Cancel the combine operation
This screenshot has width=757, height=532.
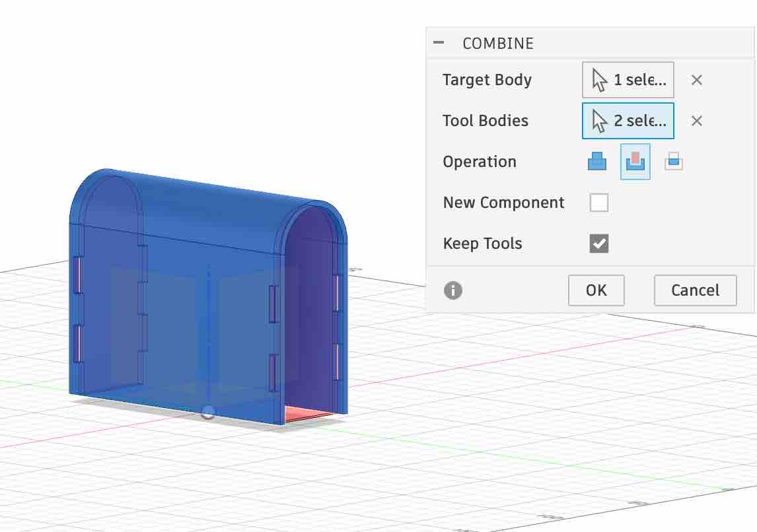coord(695,290)
